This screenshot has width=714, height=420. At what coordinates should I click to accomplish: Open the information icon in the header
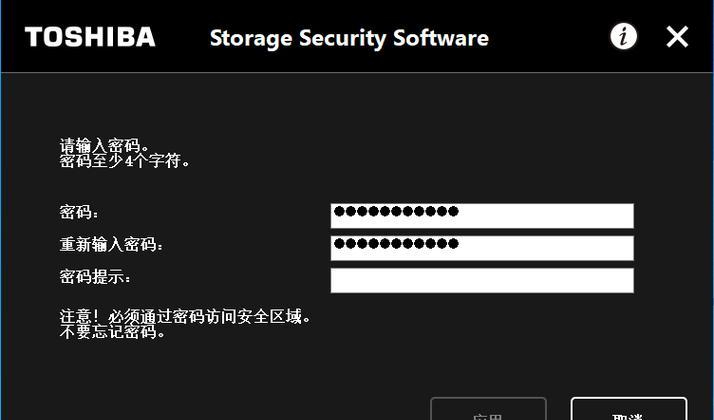coord(623,36)
